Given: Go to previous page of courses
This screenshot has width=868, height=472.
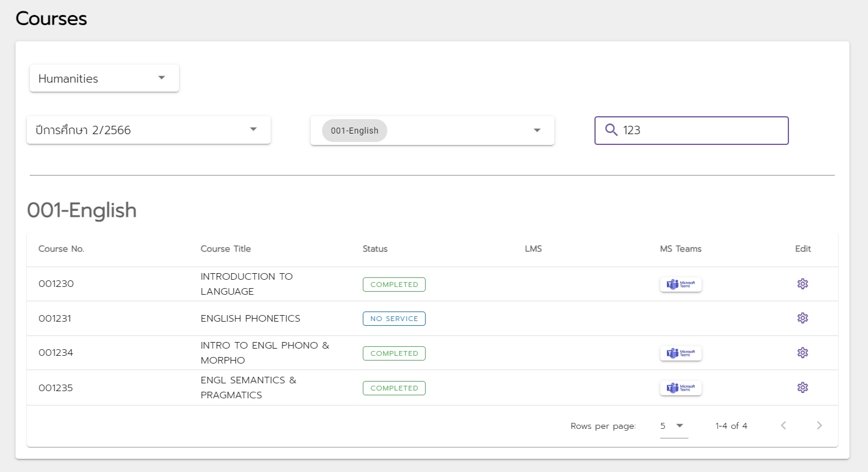Looking at the screenshot, I should click(783, 426).
